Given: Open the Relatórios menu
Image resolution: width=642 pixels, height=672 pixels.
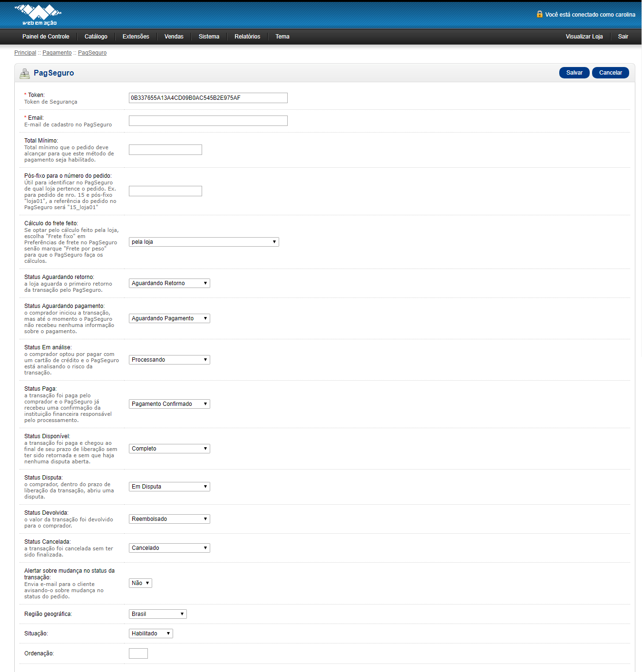Looking at the screenshot, I should click(247, 37).
